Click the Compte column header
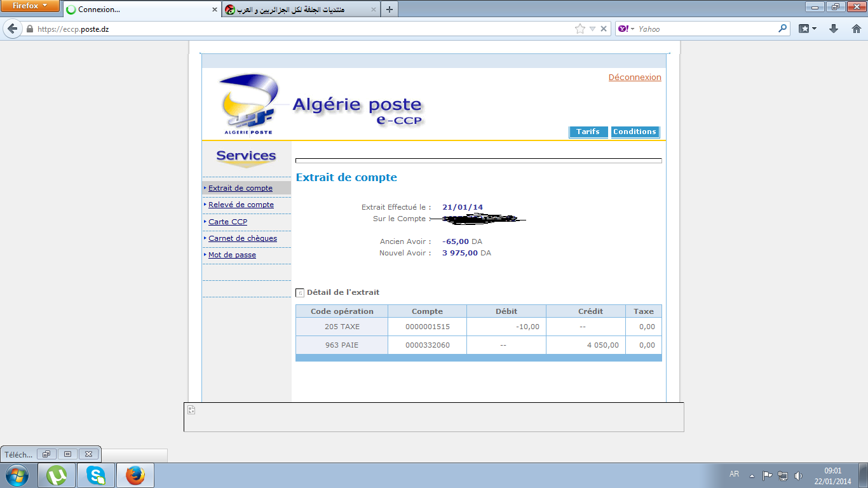Image resolution: width=868 pixels, height=488 pixels. pyautogui.click(x=427, y=311)
